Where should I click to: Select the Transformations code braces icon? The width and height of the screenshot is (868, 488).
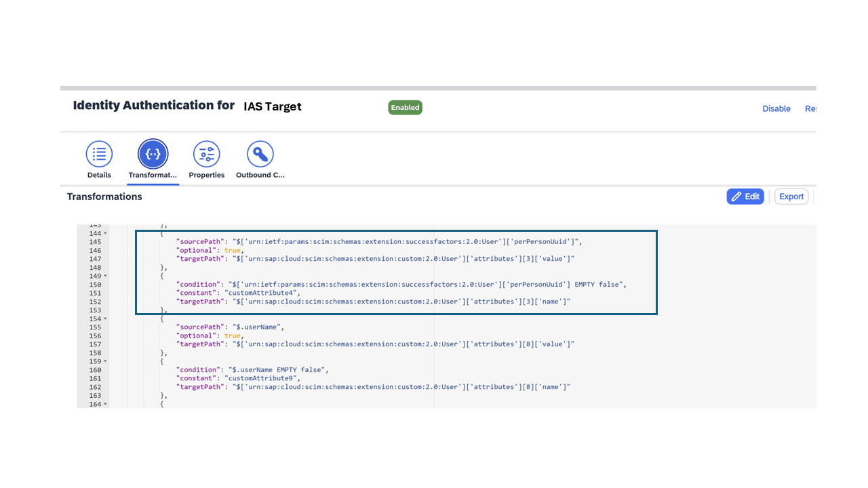[153, 154]
